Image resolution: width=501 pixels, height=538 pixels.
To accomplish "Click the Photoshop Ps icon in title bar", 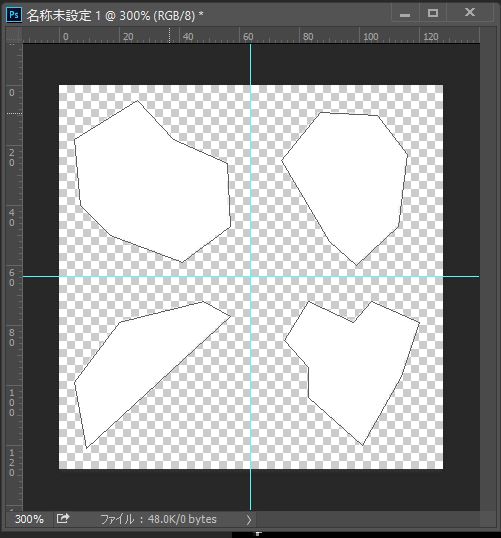I will point(14,15).
